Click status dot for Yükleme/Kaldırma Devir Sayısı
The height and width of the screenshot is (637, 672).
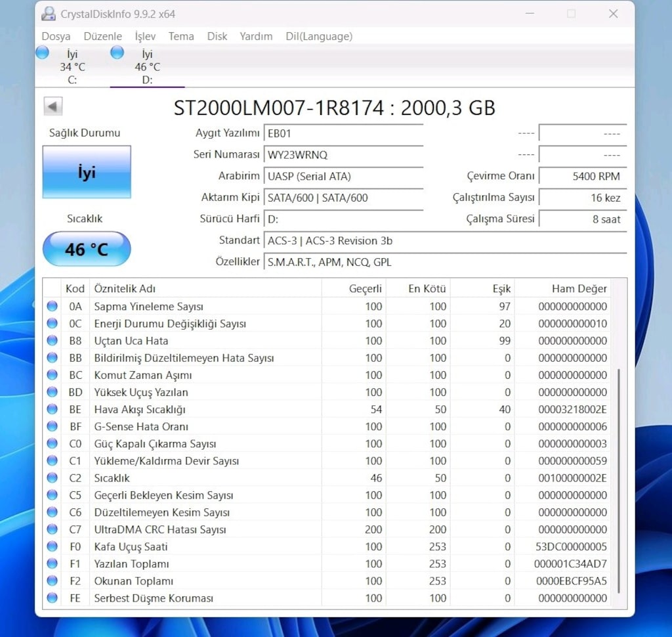coord(52,460)
